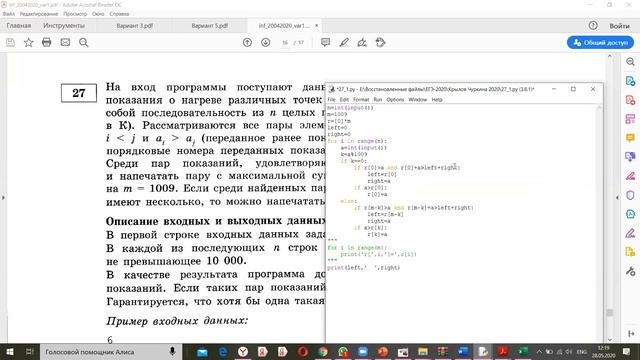Switch to the Tools tab
Screen dimensions: 640x360
pyautogui.click(x=64, y=26)
